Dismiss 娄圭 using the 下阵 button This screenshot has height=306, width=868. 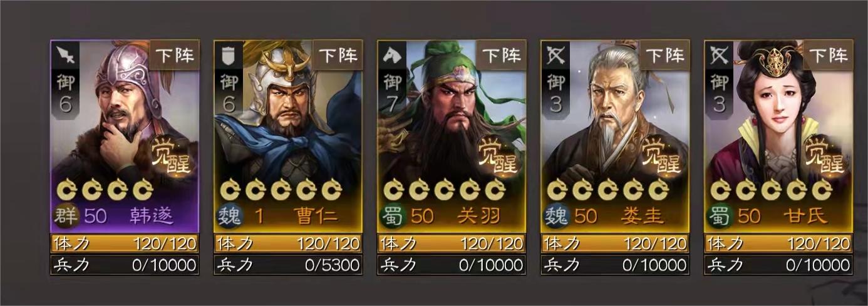click(664, 54)
